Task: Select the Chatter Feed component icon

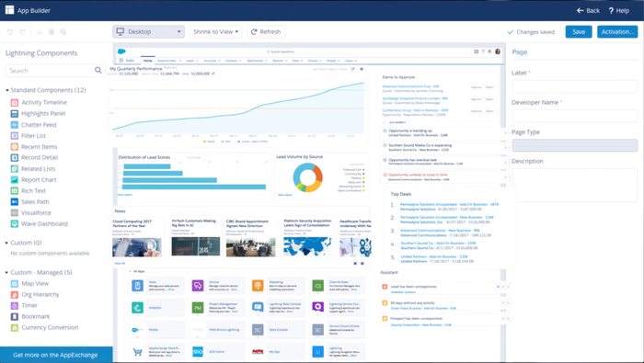Action: [x=15, y=125]
